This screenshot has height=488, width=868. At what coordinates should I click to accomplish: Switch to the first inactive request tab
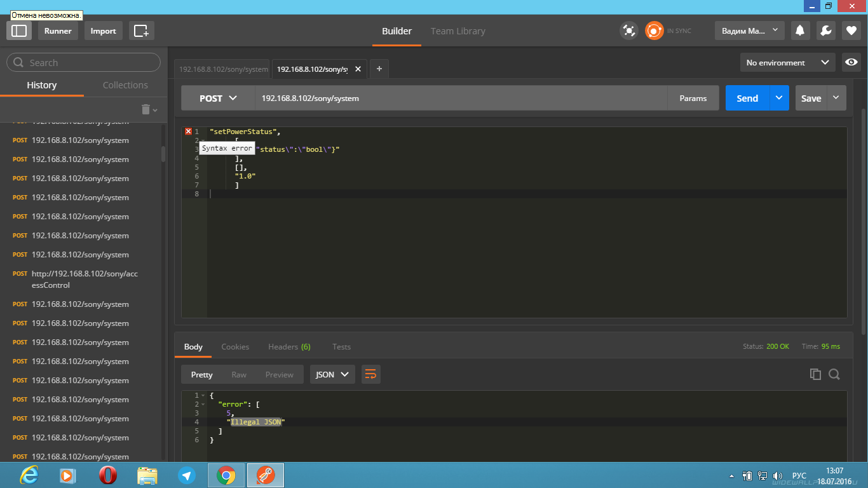point(222,69)
